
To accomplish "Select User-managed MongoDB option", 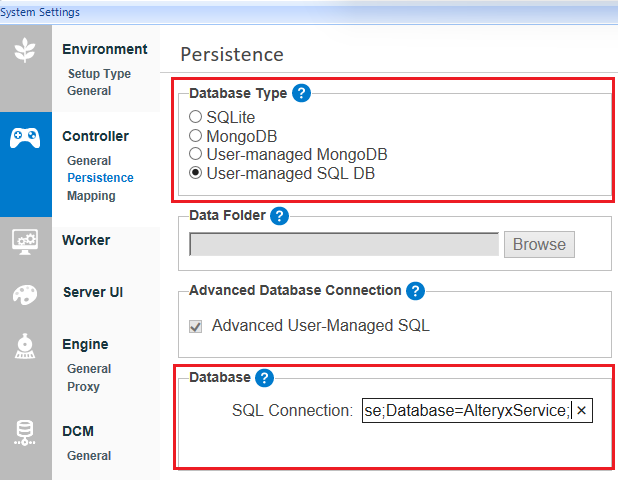I will pos(196,155).
